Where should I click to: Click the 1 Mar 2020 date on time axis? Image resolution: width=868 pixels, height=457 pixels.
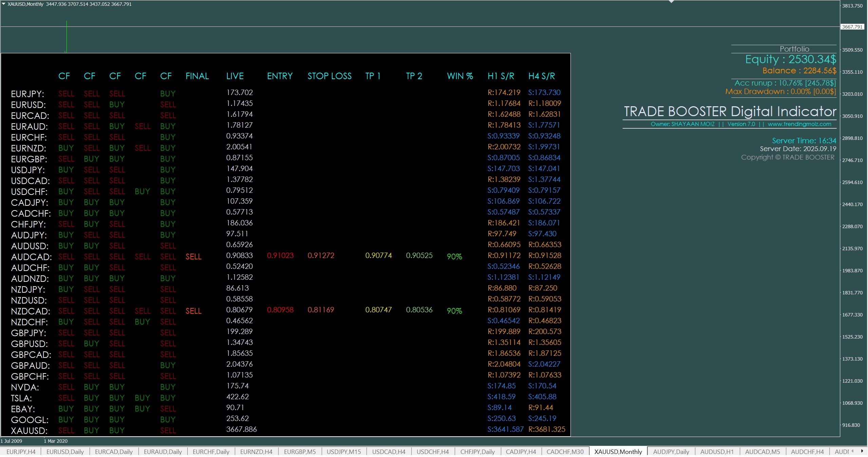pos(56,441)
